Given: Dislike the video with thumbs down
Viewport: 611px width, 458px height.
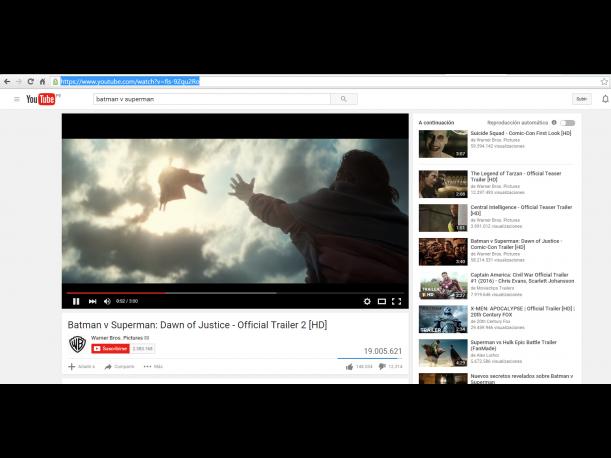Looking at the screenshot, I should pos(382,367).
